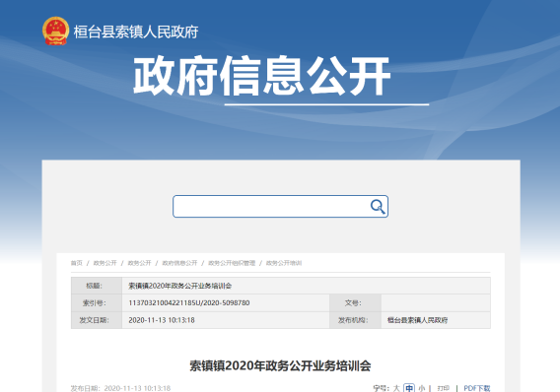Image resolution: width=560 pixels, height=392 pixels.
Task: Click the 索引号 label cell
Action: 97,302
